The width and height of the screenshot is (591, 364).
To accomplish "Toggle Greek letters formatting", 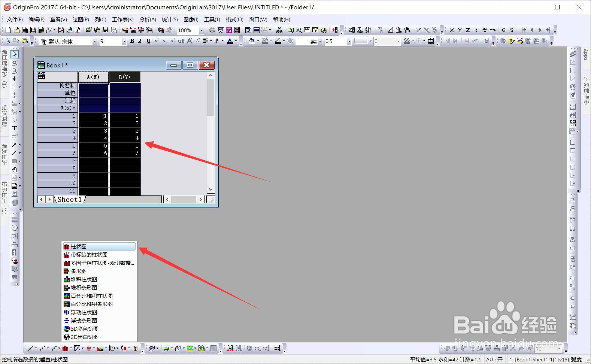I will (181, 41).
